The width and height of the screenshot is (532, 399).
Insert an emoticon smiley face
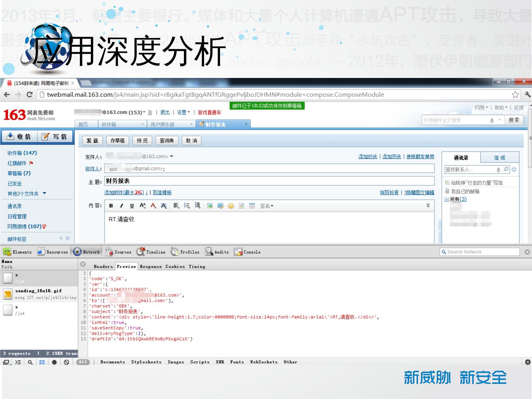click(x=231, y=206)
